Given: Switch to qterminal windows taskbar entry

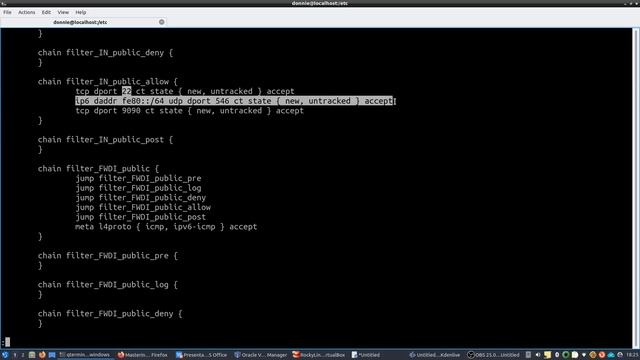Looking at the screenshot, I should tap(85, 355).
